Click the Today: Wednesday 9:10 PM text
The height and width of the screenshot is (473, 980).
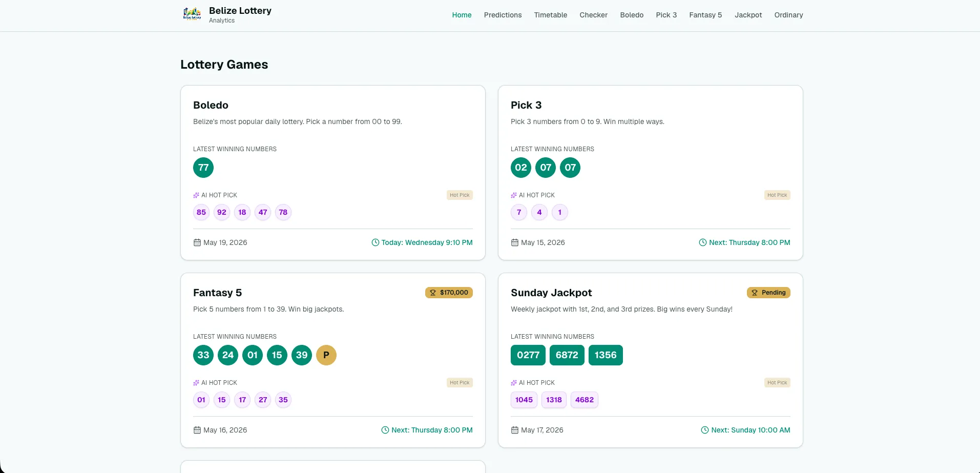pos(427,242)
